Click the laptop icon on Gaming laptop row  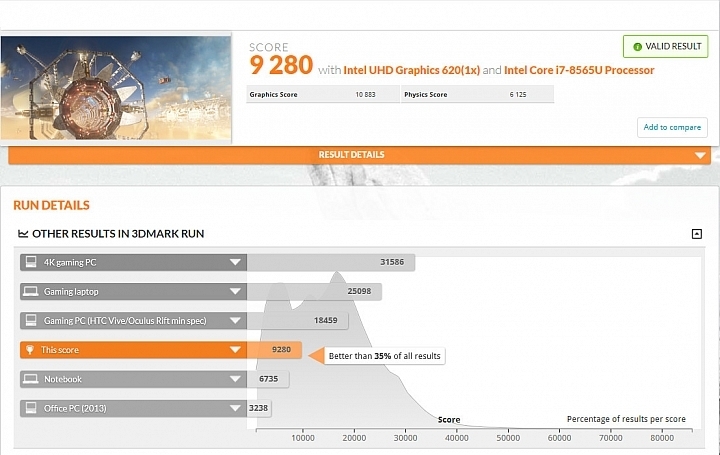click(31, 291)
